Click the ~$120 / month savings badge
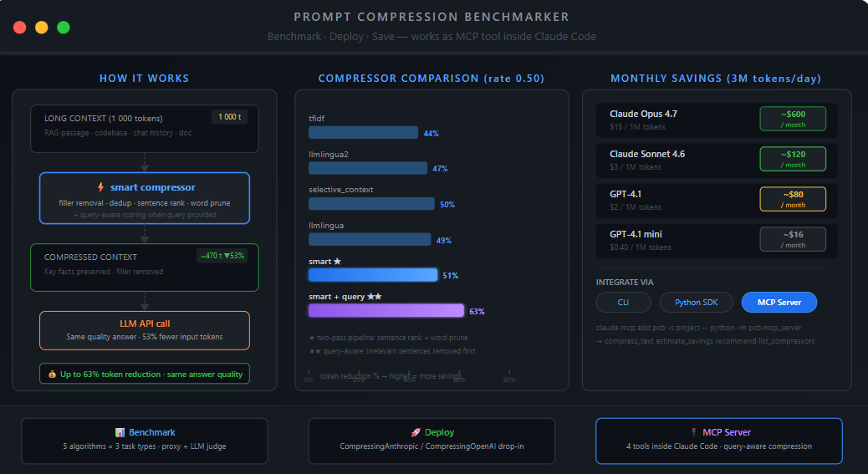This screenshot has width=868, height=474. tap(793, 159)
